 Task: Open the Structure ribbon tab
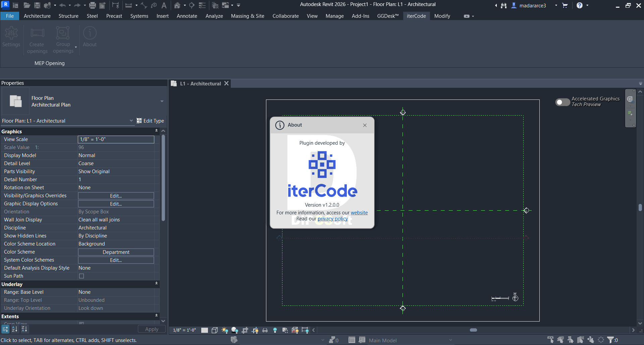[68, 16]
